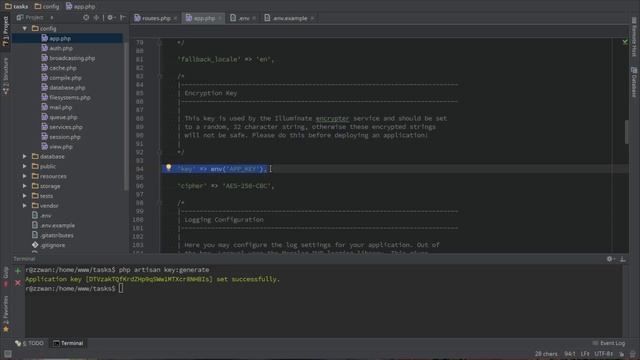Open filesystems.php file
The height and width of the screenshot is (360, 640).
click(66, 97)
